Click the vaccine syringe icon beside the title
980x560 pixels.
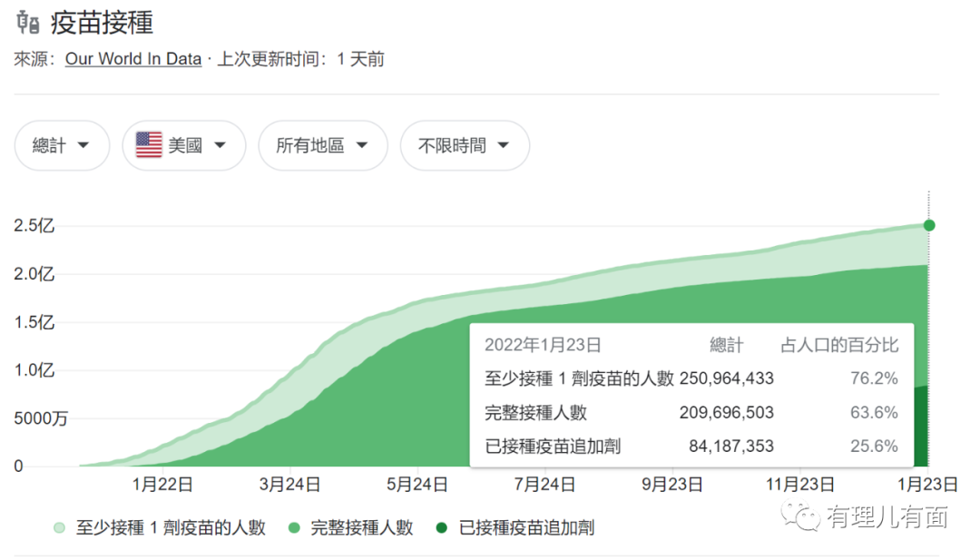[28, 22]
